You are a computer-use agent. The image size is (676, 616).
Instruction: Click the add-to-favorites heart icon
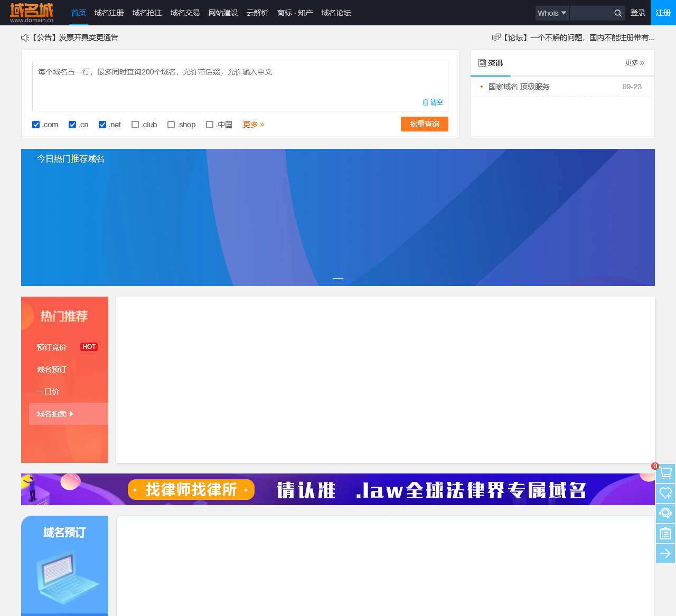[665, 494]
